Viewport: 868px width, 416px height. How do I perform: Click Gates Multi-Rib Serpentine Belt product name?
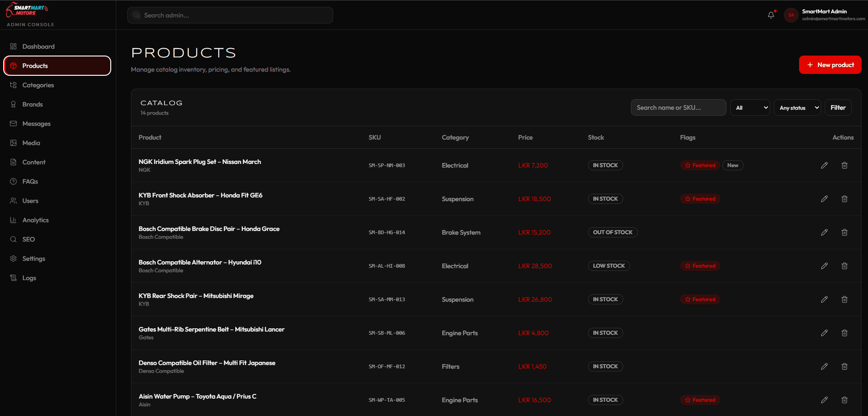point(211,329)
